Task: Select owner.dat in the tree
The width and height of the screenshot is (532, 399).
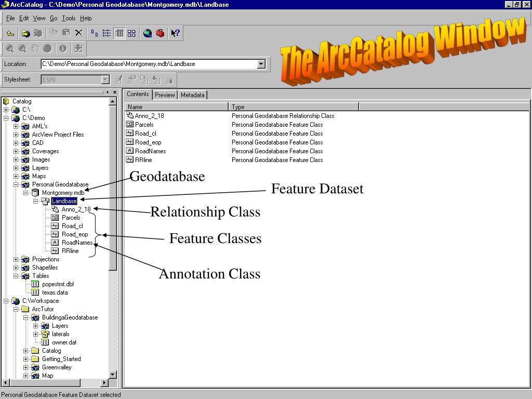Action: pos(64,342)
